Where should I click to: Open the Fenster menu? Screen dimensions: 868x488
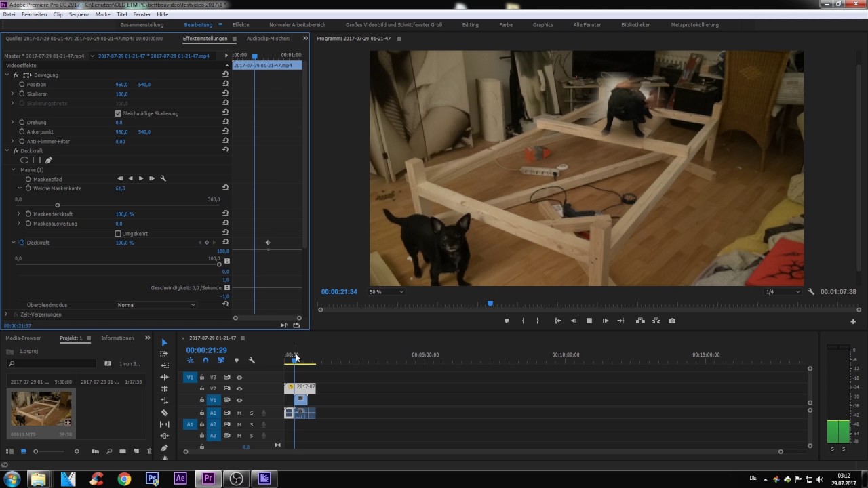[142, 14]
